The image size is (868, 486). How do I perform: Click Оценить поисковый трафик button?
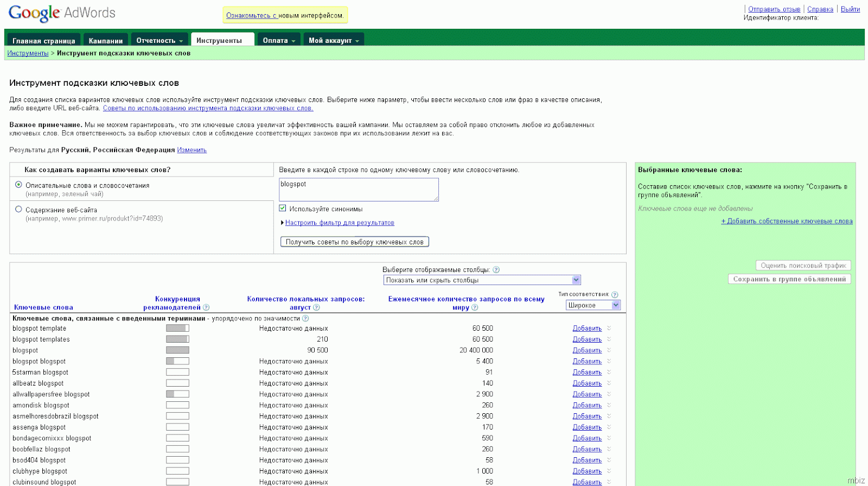[x=803, y=266]
